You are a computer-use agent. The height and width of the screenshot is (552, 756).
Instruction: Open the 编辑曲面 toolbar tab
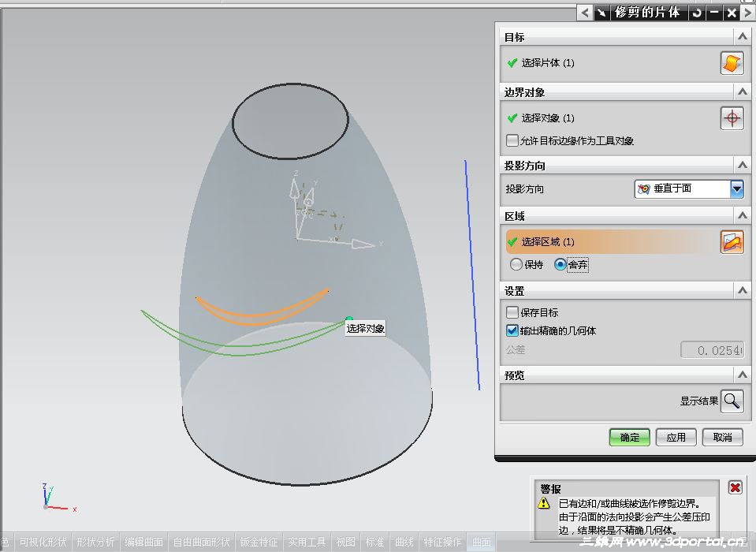click(x=143, y=543)
